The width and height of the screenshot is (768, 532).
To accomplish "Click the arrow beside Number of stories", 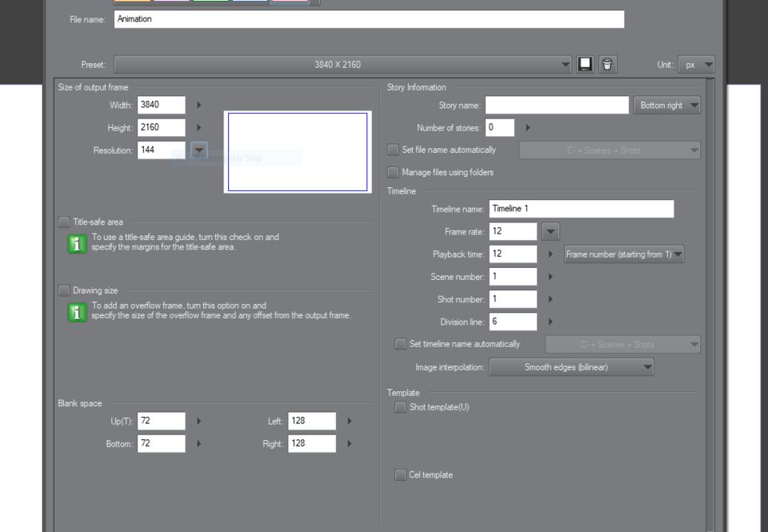I will click(x=527, y=127).
